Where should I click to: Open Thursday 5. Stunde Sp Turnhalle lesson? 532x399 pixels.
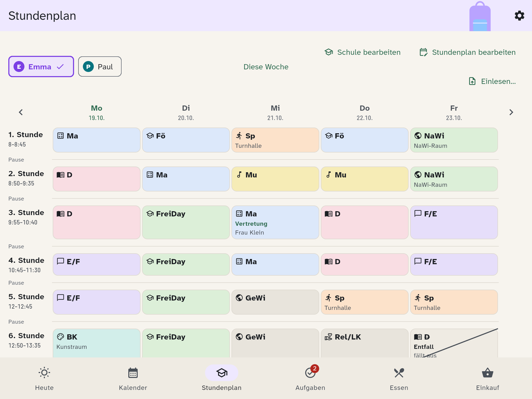pos(365,302)
